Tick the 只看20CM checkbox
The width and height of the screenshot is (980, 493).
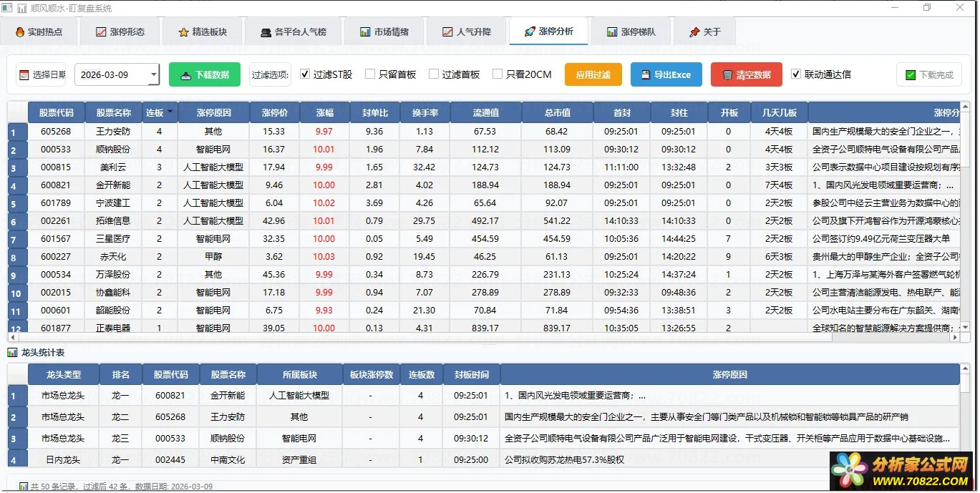[498, 74]
